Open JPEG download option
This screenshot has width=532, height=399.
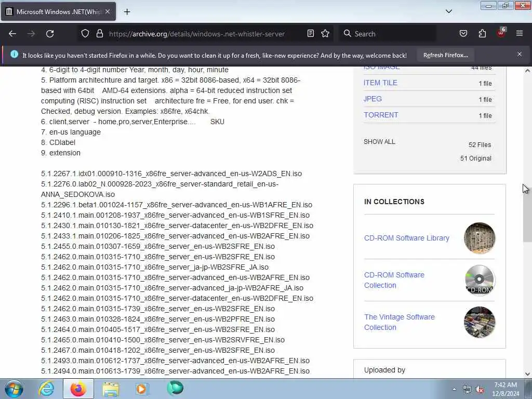[373, 99]
